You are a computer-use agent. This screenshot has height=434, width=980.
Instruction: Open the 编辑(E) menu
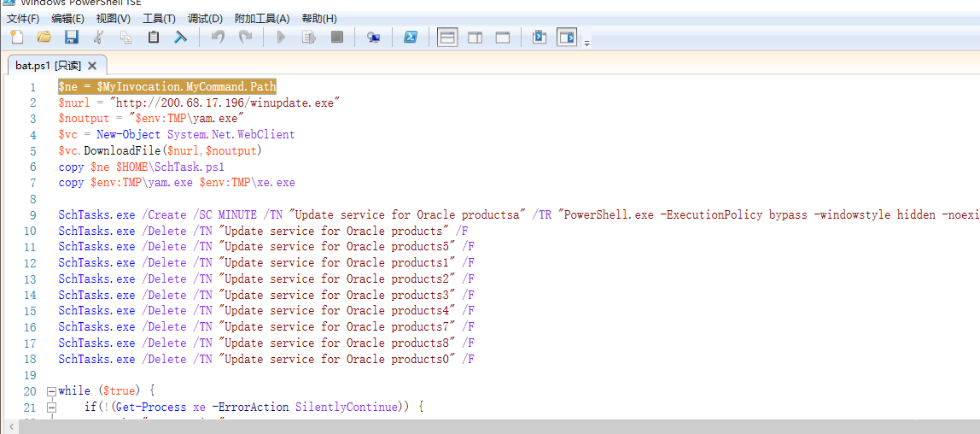click(67, 19)
